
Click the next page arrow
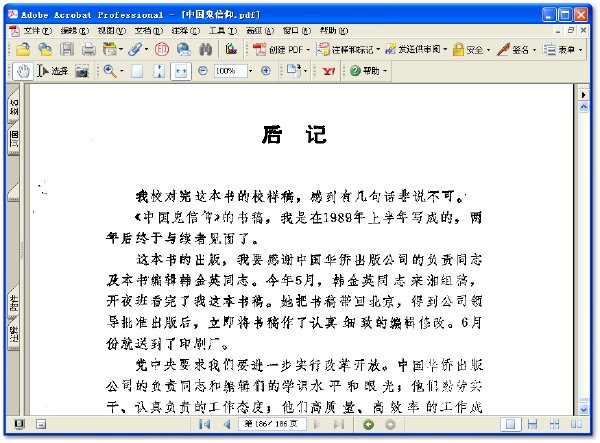(317, 424)
